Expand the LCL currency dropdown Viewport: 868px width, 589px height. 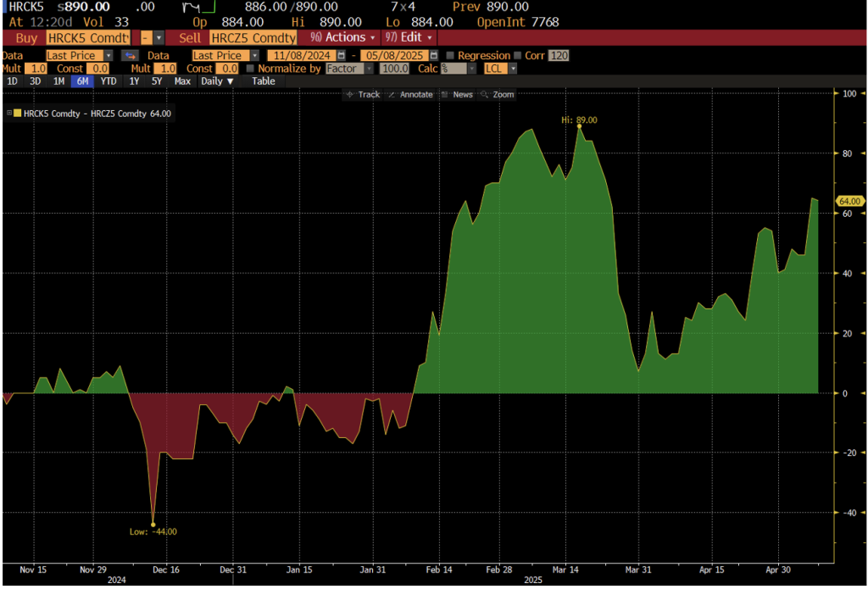click(502, 68)
